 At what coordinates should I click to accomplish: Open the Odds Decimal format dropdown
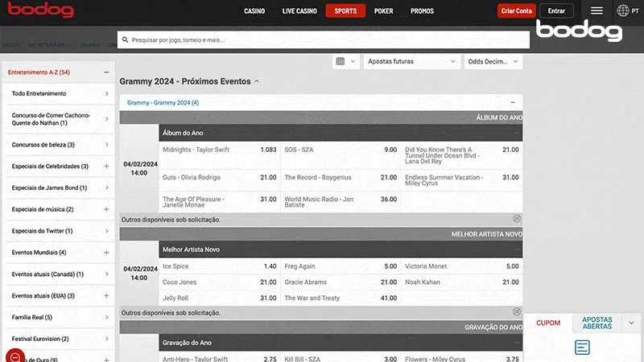[x=493, y=61]
